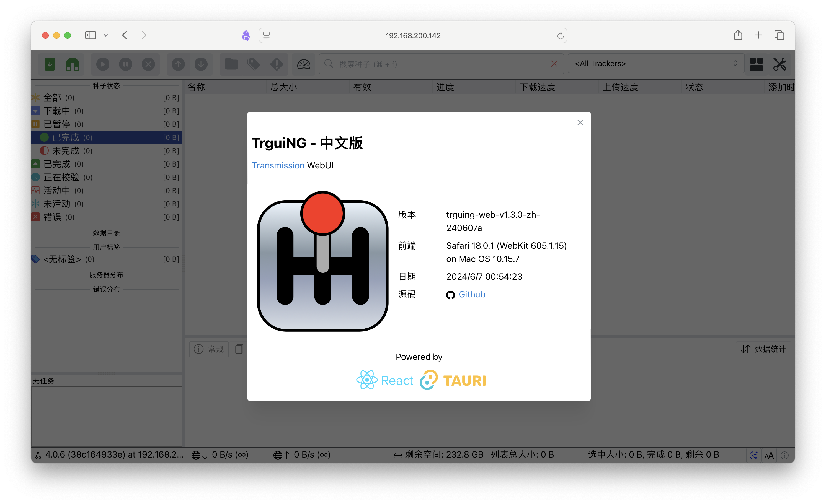
Task: Click the pause torrent icon
Action: 126,64
